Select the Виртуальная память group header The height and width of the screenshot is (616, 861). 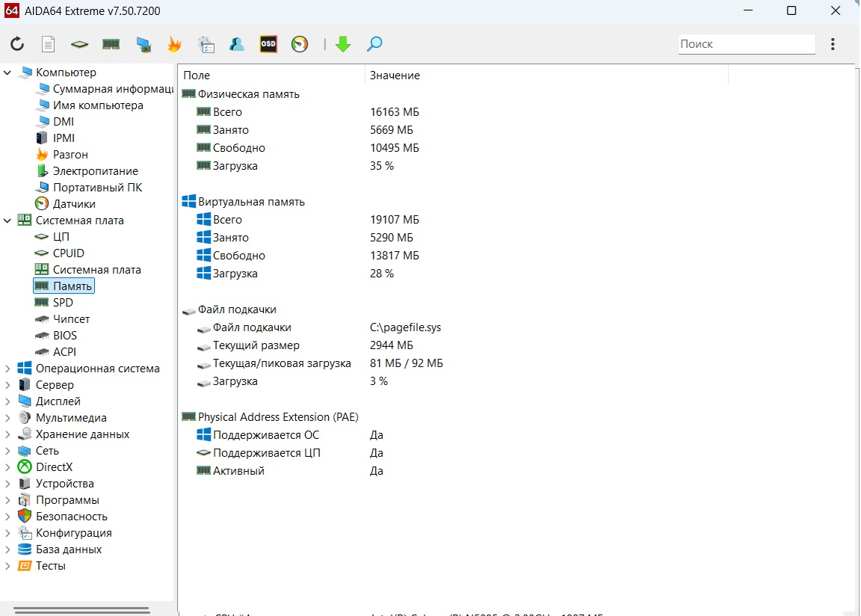[243, 202]
